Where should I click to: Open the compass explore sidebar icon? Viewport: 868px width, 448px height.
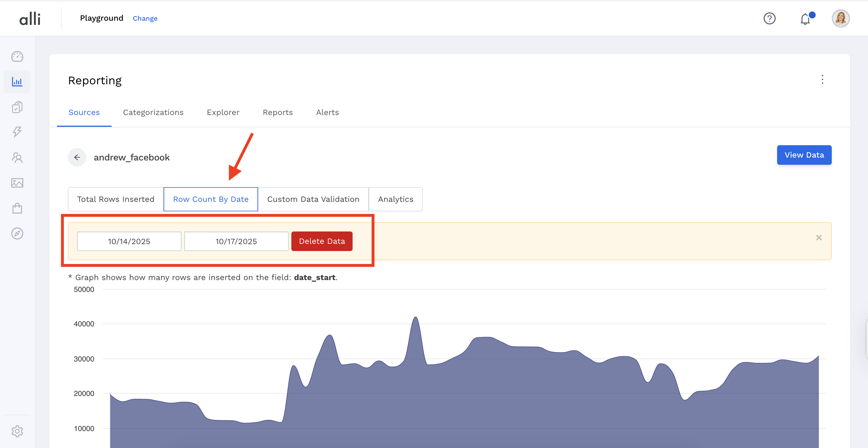pos(17,233)
